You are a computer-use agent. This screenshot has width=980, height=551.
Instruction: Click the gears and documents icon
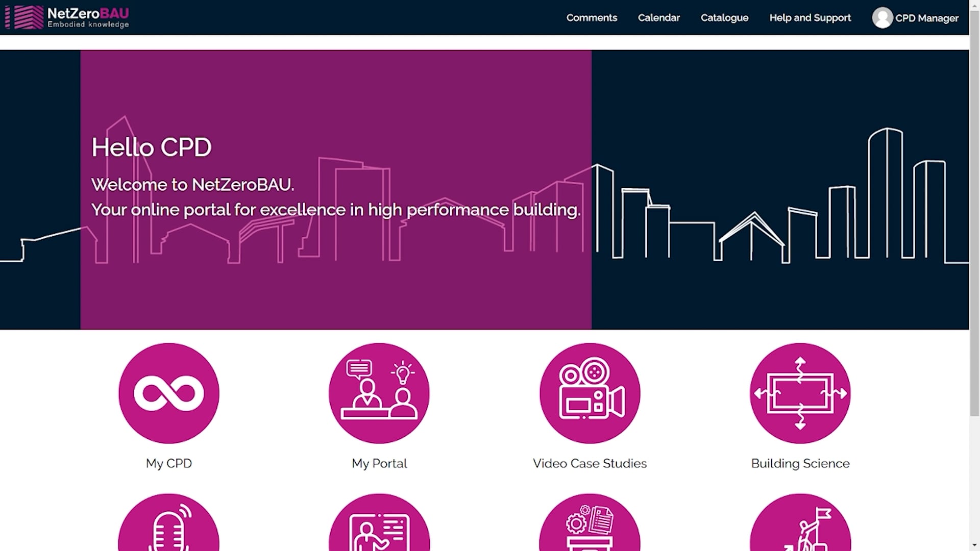[x=590, y=533]
